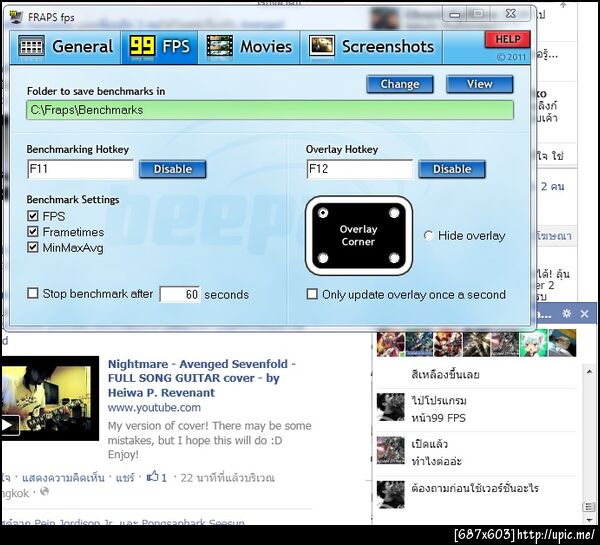Click the FRAPS title bar icon
Viewport: 600px width, 545px height.
click(16, 17)
